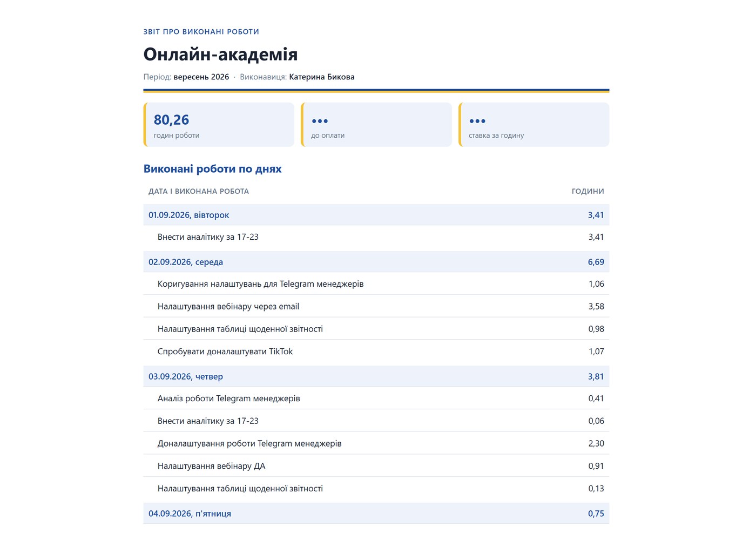Click the 6,69 total for 02.09.2026

[596, 262]
